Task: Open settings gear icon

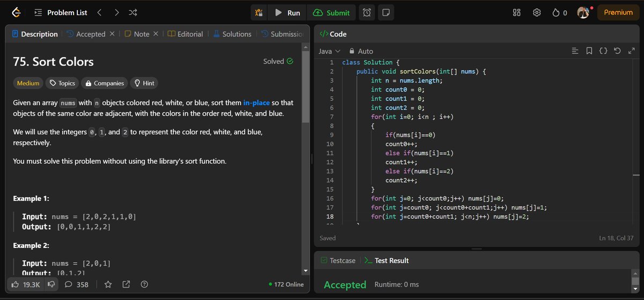Action: pyautogui.click(x=536, y=12)
